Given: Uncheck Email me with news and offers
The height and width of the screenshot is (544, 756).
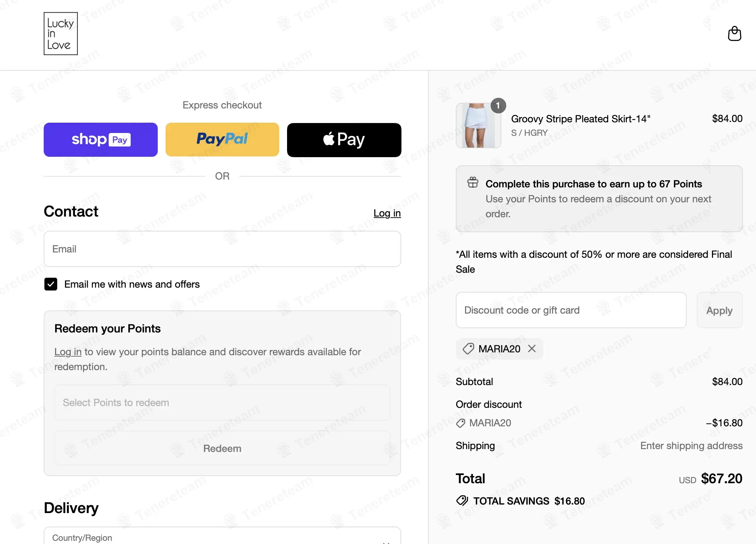Looking at the screenshot, I should tap(51, 284).
